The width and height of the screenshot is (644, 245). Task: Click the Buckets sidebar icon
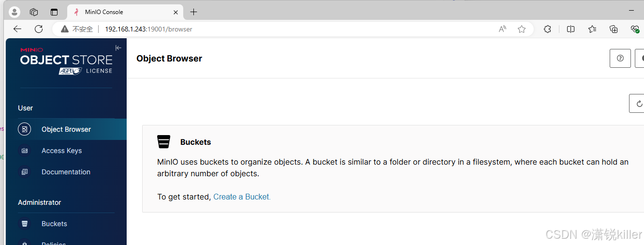click(25, 224)
